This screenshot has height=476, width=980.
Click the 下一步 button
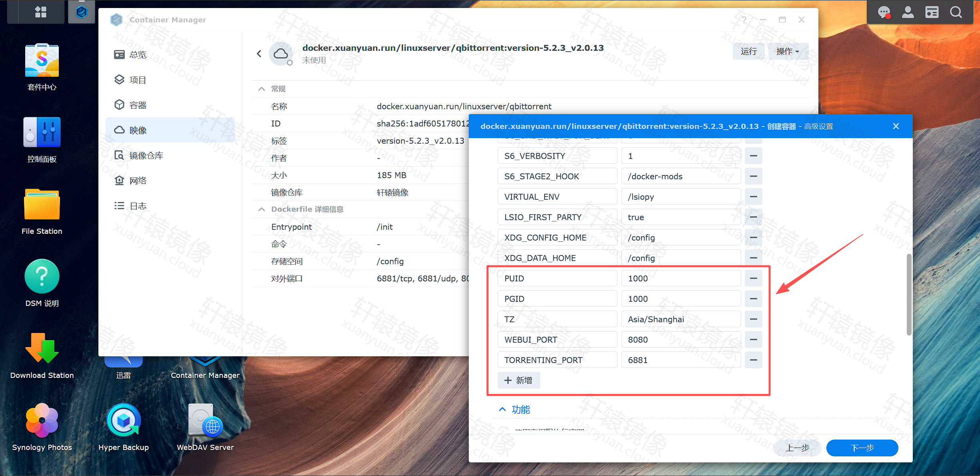pos(862,448)
